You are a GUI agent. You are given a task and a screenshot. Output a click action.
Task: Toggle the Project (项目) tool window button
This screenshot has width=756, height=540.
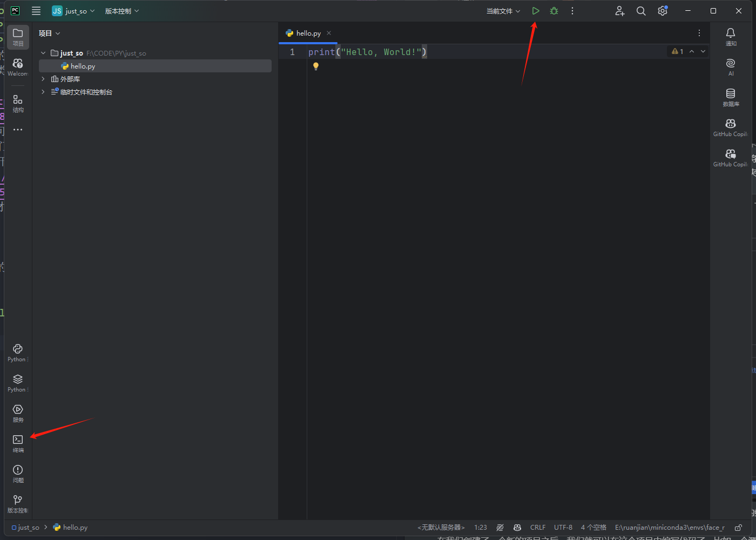pyautogui.click(x=18, y=36)
